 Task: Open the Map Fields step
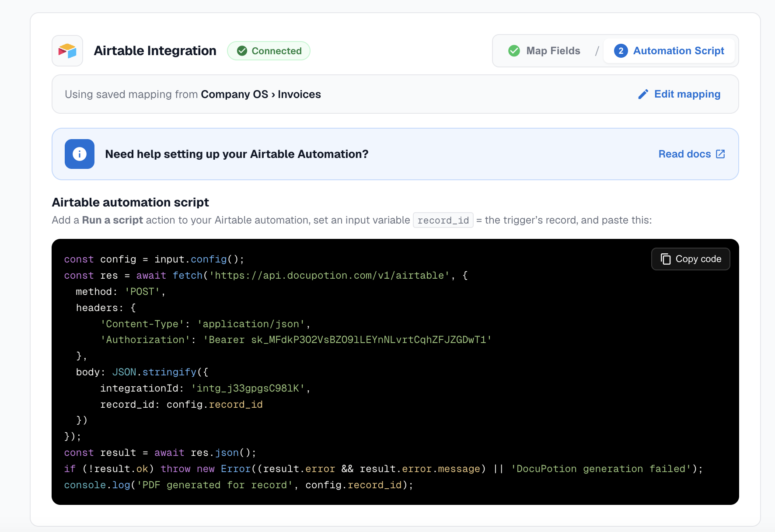coord(545,51)
